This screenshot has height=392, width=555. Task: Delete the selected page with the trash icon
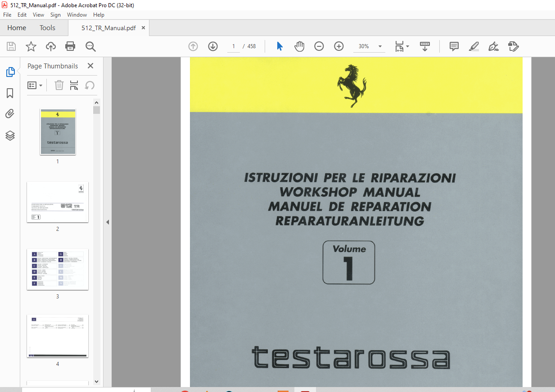click(59, 85)
